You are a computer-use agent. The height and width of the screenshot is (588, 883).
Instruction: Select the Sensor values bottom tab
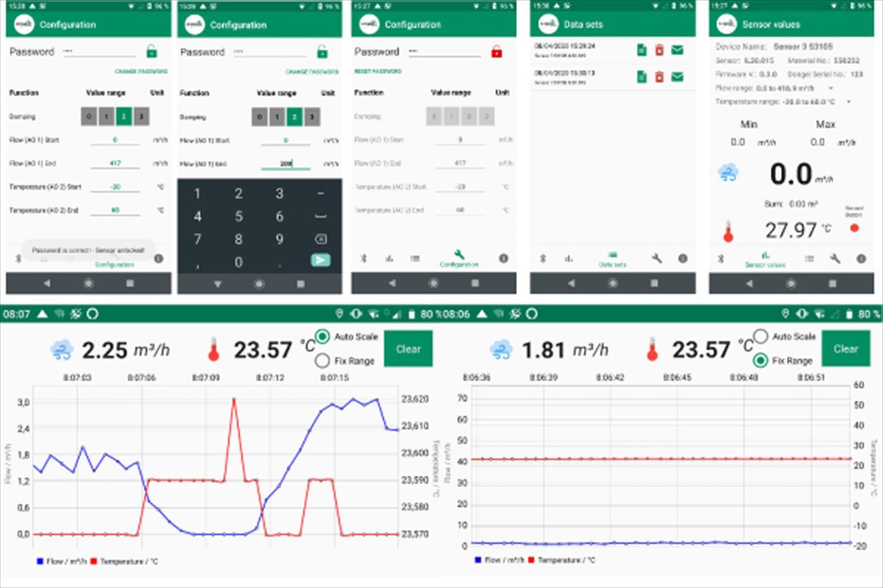pyautogui.click(x=765, y=259)
